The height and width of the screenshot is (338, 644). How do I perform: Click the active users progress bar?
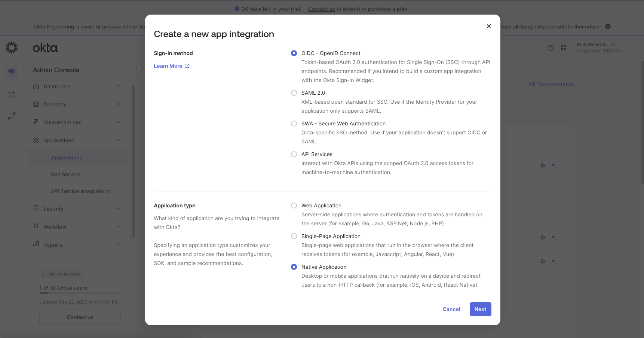80,293
